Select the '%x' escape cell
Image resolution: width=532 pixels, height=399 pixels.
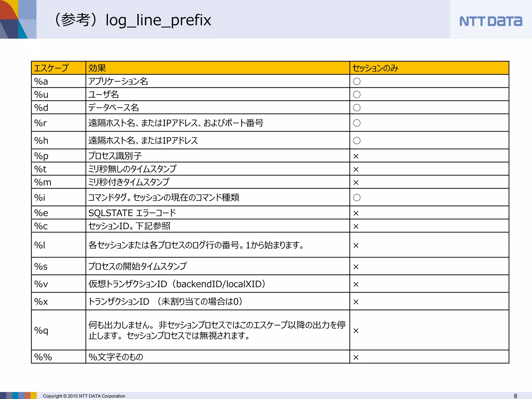(x=58, y=301)
